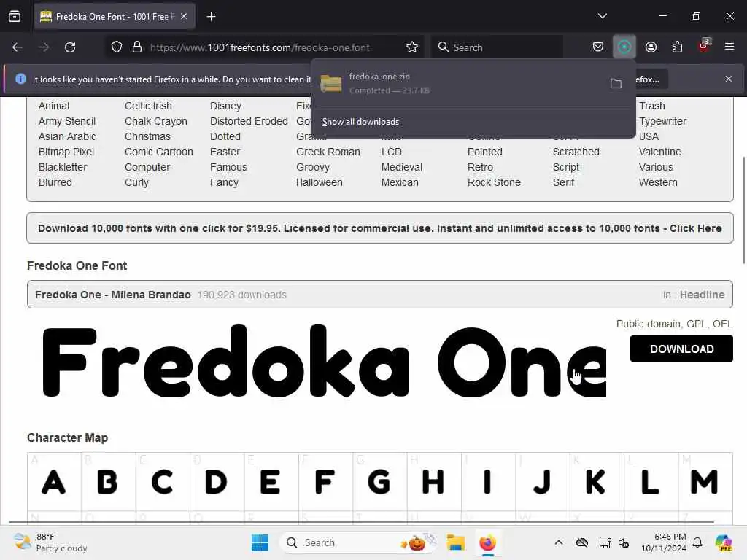Click the taskbar clock 6:46 PM

click(x=663, y=542)
